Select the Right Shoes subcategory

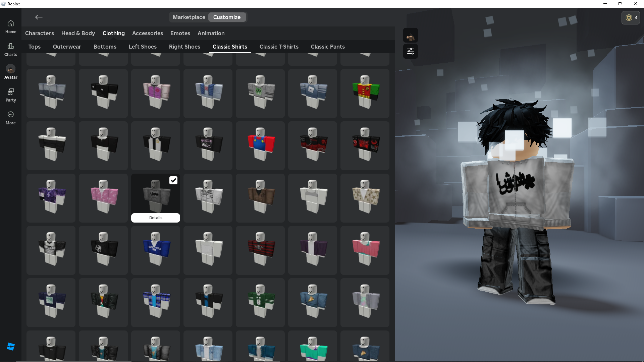point(184,47)
